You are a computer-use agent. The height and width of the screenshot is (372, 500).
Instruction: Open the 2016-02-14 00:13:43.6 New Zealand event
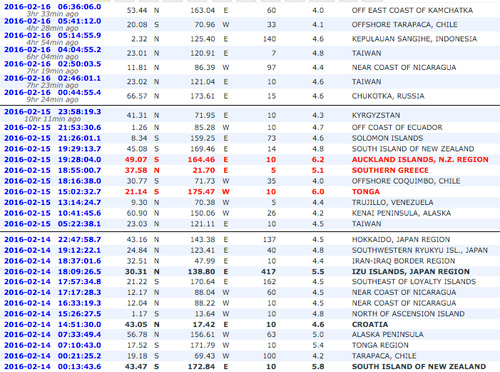click(x=53, y=366)
